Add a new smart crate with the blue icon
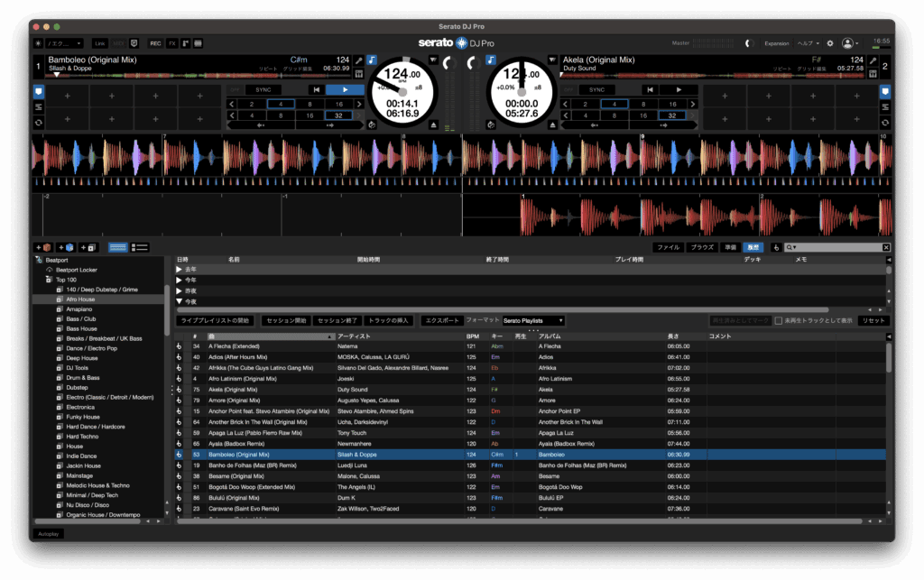The height and width of the screenshot is (580, 924). [x=66, y=248]
